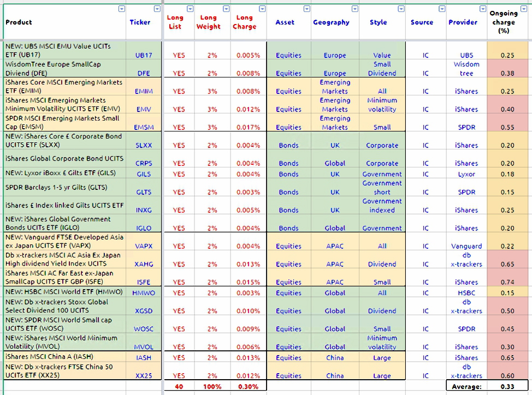Select the VAPX ticker cell
This screenshot has height=395, width=532.
[144, 241]
